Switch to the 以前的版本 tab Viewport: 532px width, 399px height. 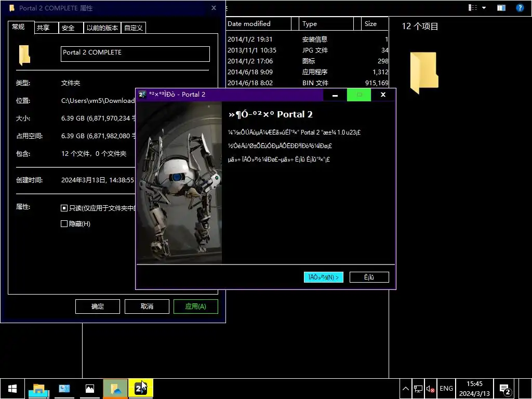[102, 28]
